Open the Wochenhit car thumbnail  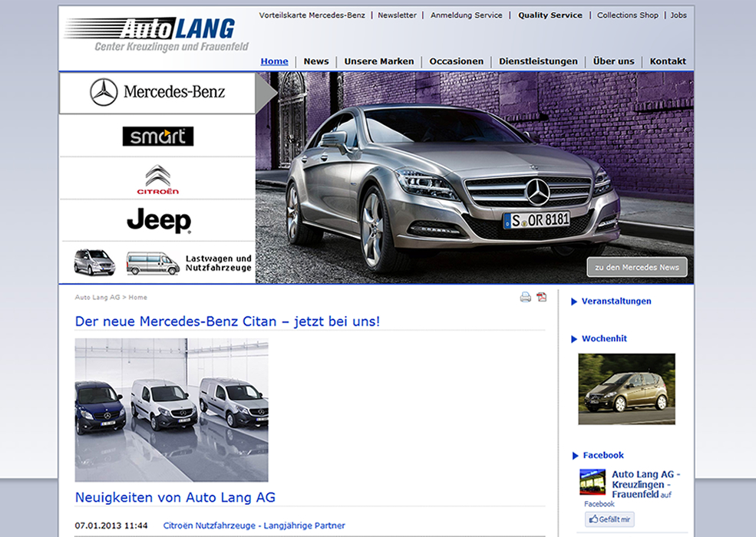tap(626, 389)
